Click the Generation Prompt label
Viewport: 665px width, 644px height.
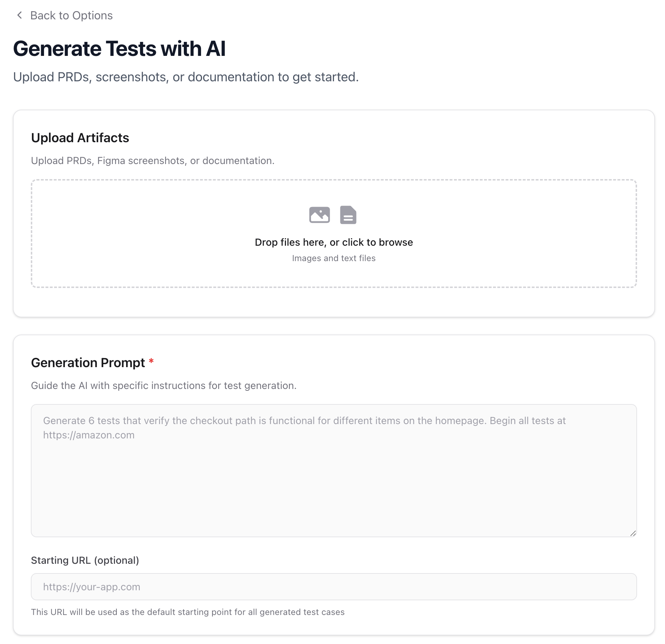tap(88, 363)
